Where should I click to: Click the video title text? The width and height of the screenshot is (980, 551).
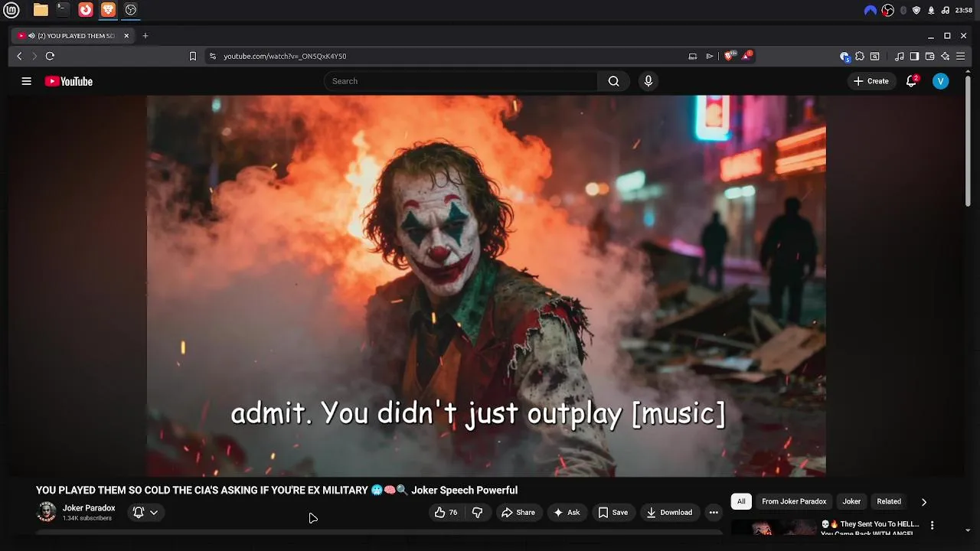[276, 490]
